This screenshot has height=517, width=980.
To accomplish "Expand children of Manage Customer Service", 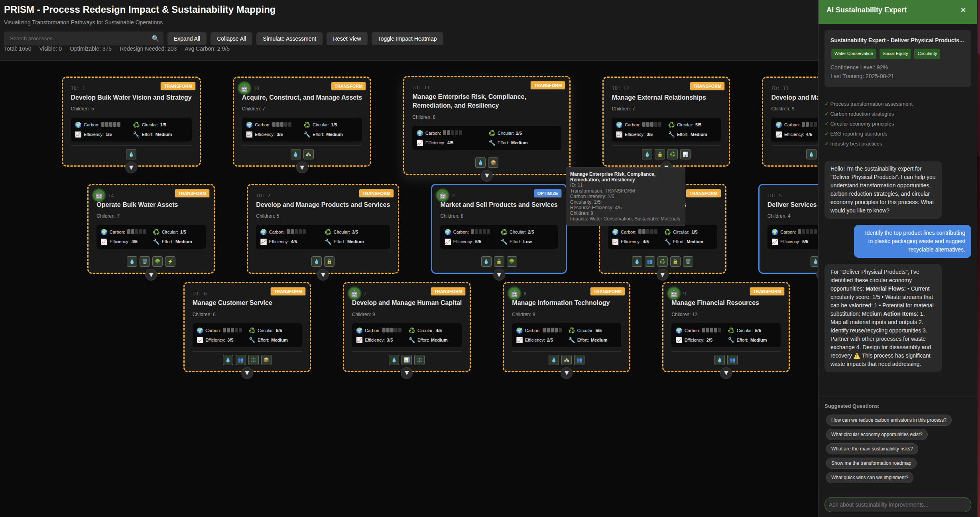I will point(247,373).
